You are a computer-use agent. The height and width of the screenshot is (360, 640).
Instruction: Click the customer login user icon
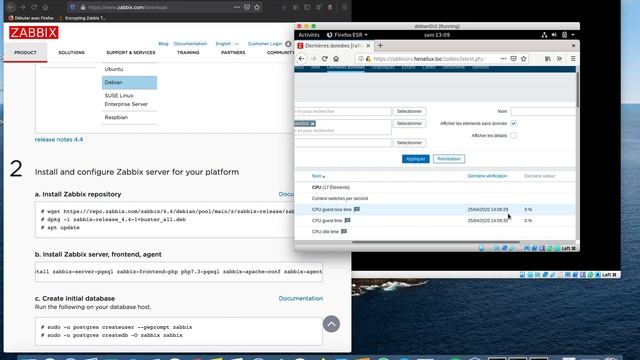click(288, 44)
